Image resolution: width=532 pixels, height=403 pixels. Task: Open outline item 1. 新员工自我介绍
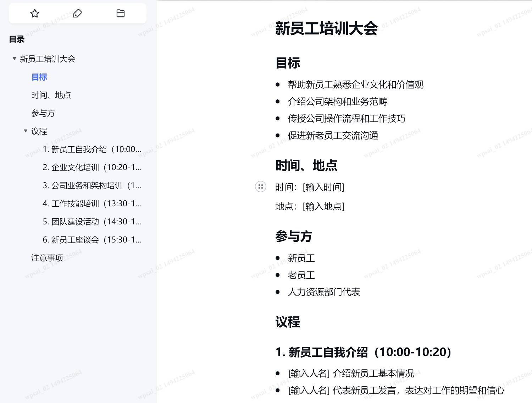point(92,149)
